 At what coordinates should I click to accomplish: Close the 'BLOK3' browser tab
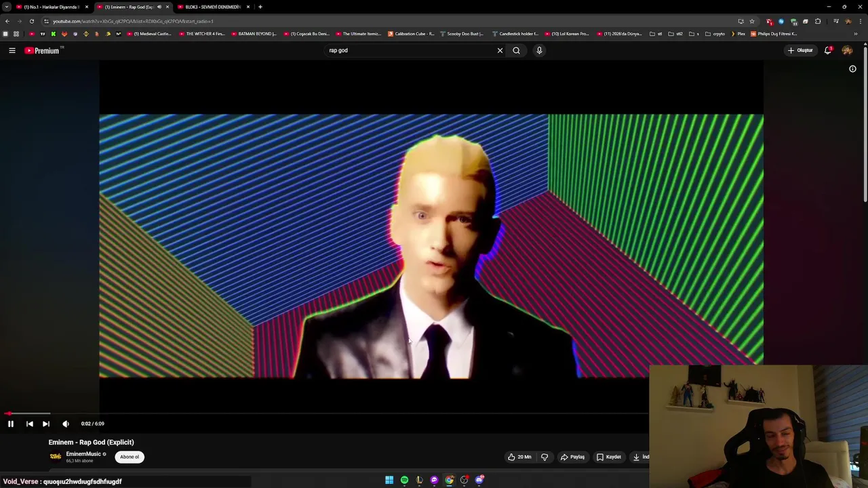[248, 7]
